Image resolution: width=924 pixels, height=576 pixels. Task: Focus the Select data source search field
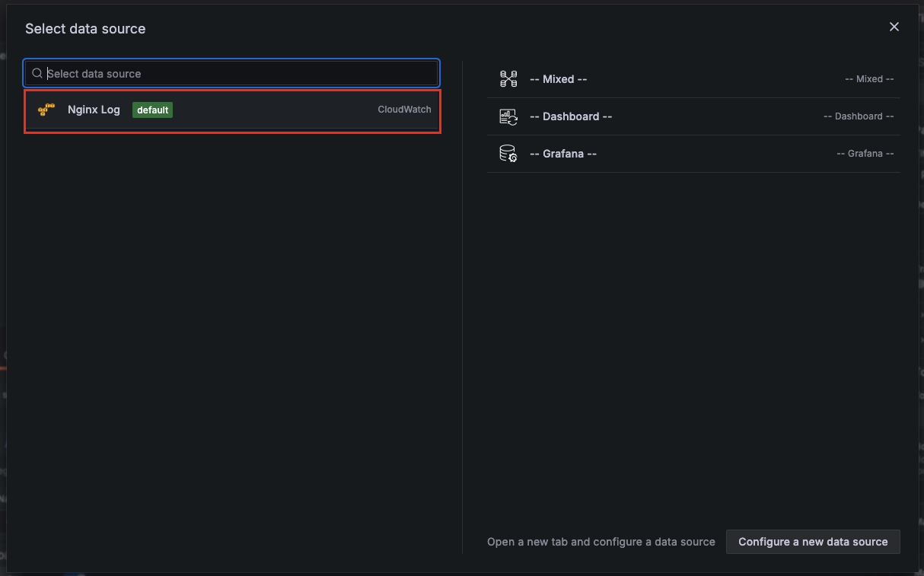point(231,74)
